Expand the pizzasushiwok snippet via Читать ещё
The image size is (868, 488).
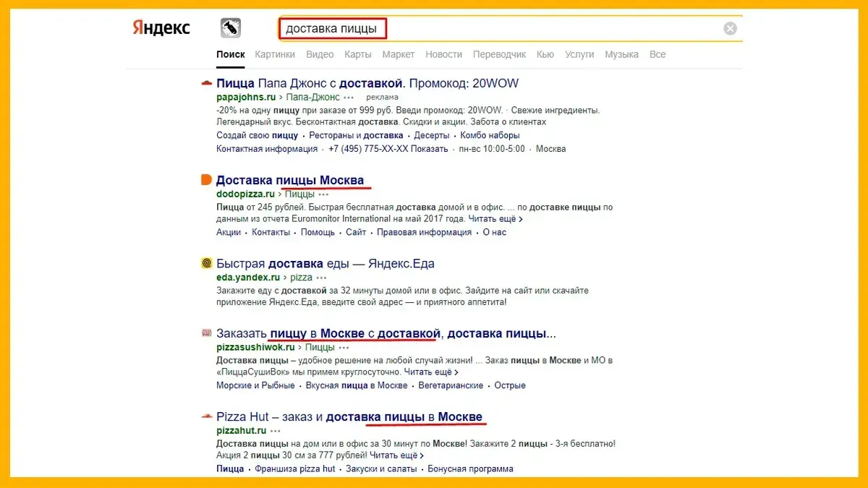[x=431, y=372]
